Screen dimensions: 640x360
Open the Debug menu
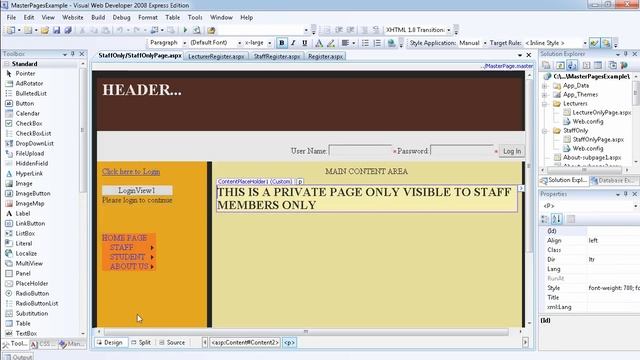pos(121,18)
